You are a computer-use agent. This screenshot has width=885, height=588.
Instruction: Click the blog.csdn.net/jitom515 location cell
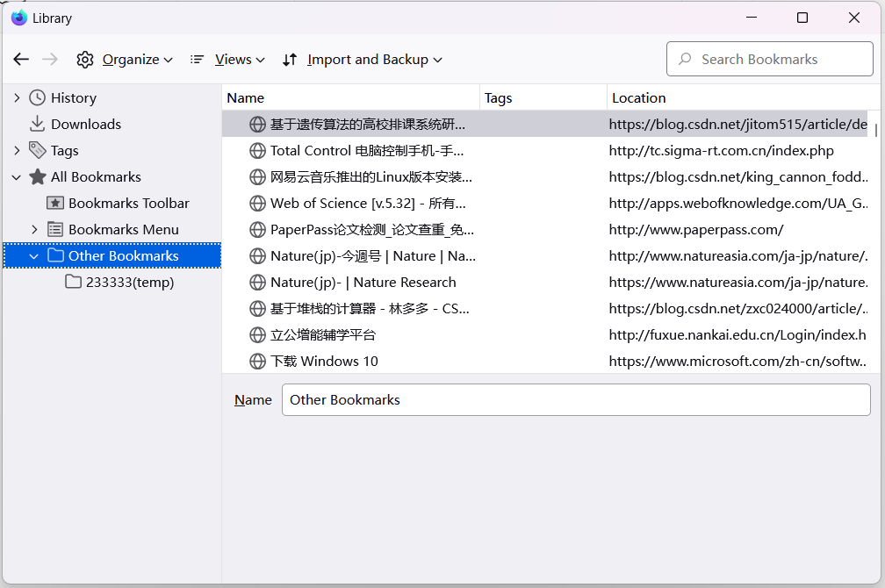(737, 124)
